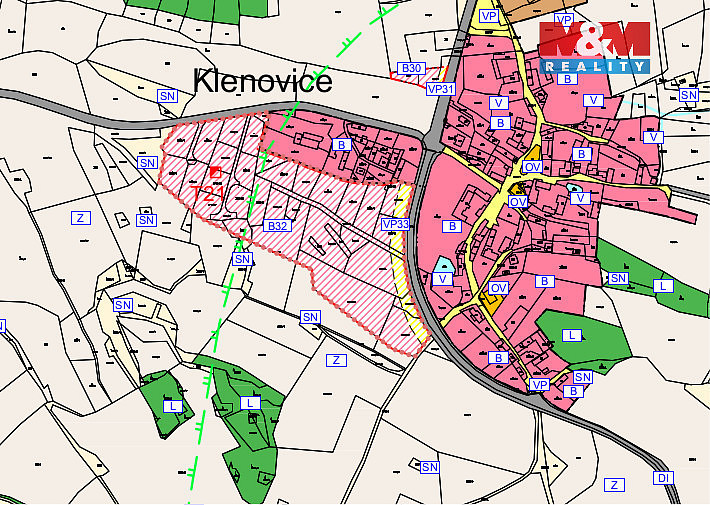Click the B30 zone label
The width and height of the screenshot is (710, 505).
pyautogui.click(x=411, y=68)
